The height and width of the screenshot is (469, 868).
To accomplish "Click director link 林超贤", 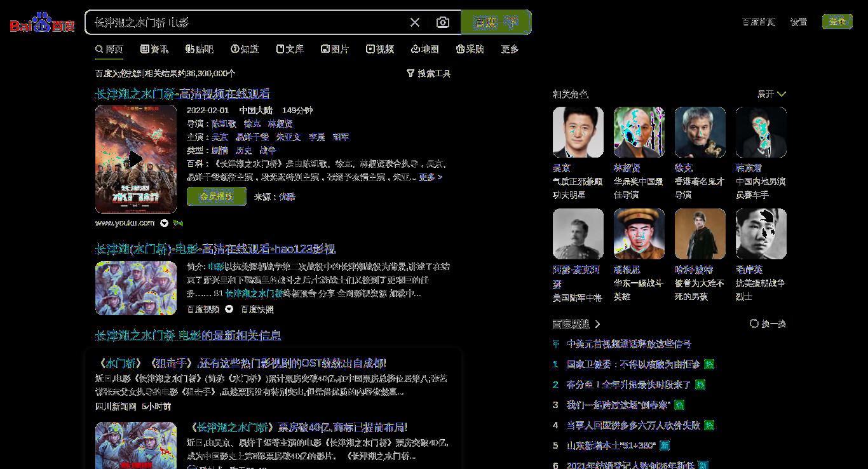I will pos(280,124).
